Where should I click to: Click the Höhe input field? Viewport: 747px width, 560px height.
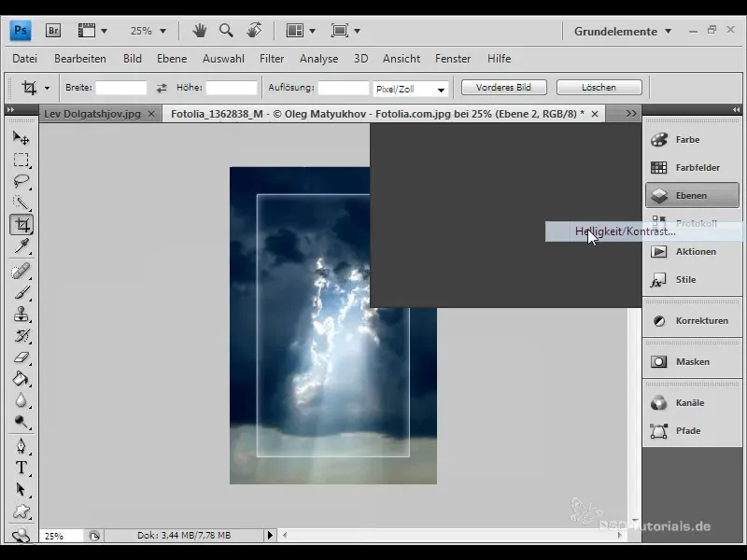[231, 88]
